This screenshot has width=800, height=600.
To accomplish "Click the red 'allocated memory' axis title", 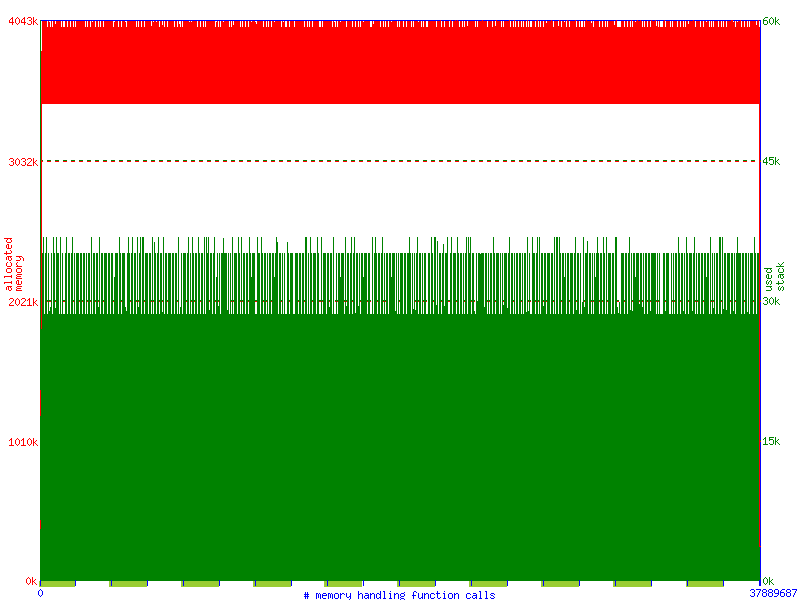I will coord(13,263).
